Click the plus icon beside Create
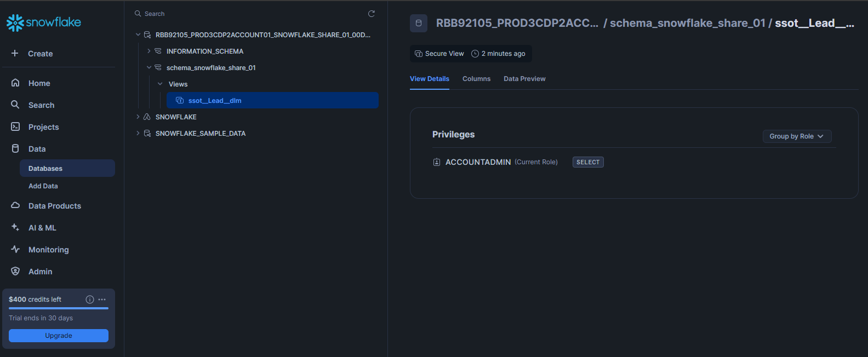Viewport: 868px width, 357px height. [x=15, y=53]
